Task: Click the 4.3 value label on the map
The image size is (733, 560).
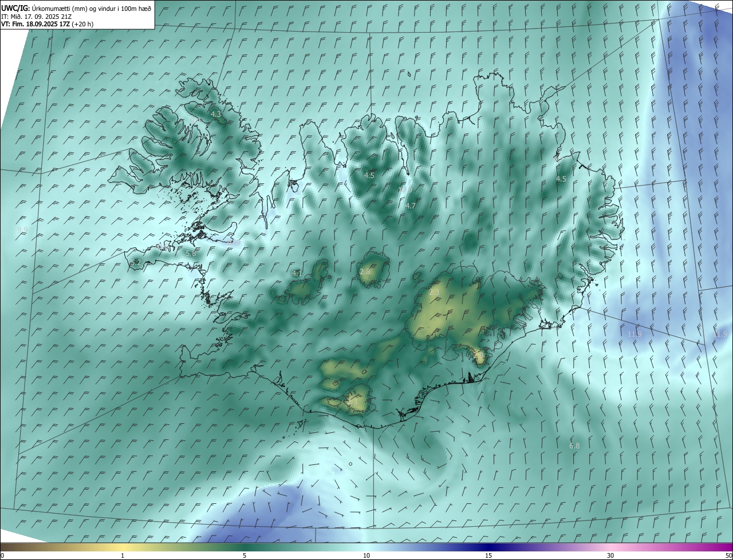Action: [x=216, y=115]
